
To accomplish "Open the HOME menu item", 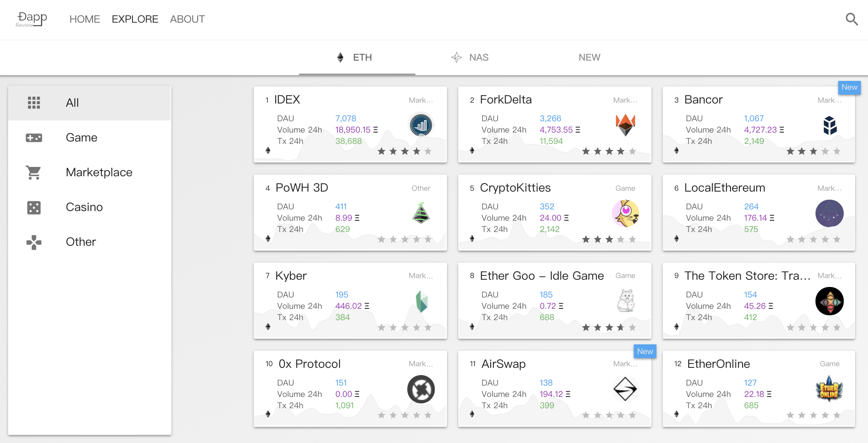I will click(x=84, y=19).
